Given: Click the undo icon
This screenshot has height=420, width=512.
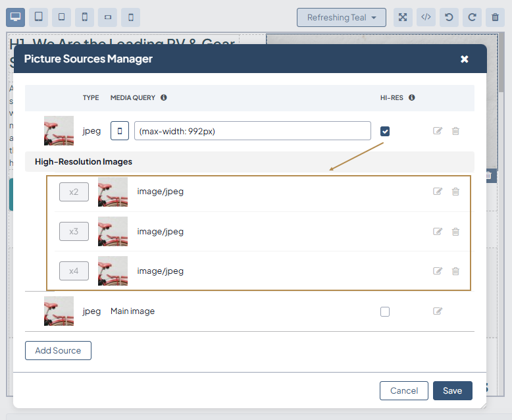Looking at the screenshot, I should 449,17.
